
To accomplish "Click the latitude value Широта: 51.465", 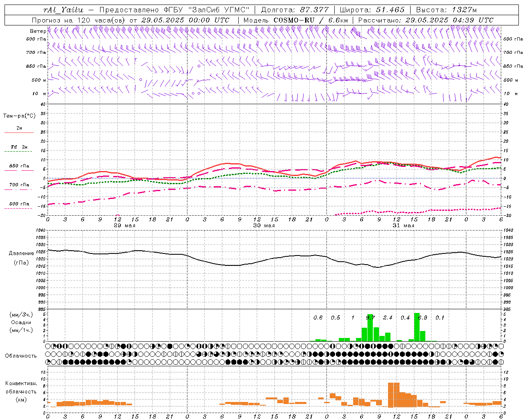I will click(373, 10).
